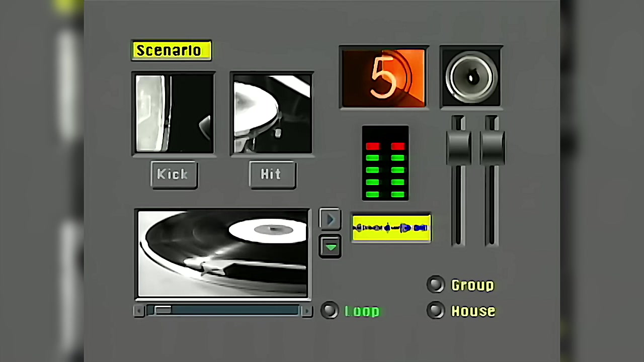Screen dimensions: 644x362
Task: Click the green down arrow button
Action: point(330,246)
